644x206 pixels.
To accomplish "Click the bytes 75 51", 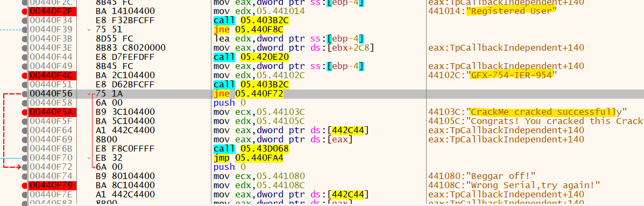I will click(109, 30).
